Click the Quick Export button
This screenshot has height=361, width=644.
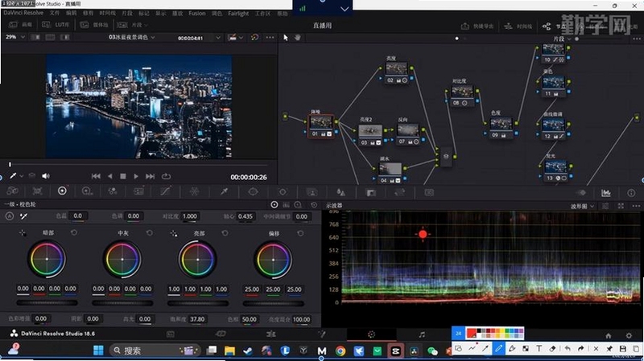[x=477, y=27]
